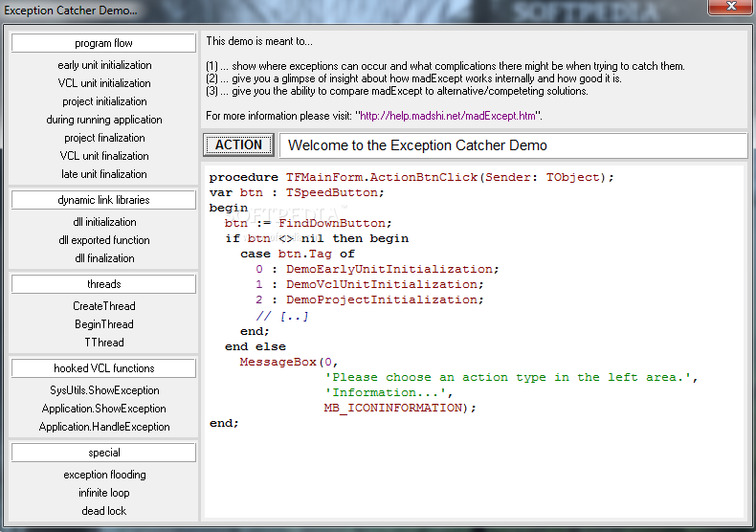Pick 'during running application' action

104,120
